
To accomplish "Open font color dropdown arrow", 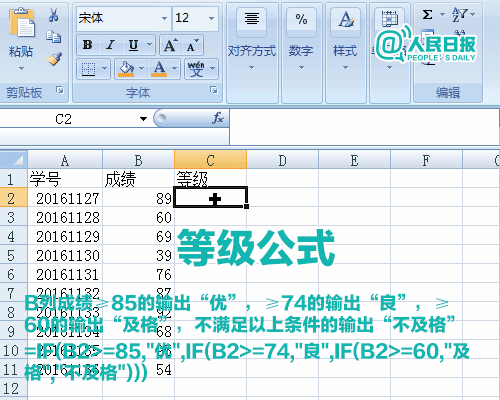I will (x=175, y=69).
